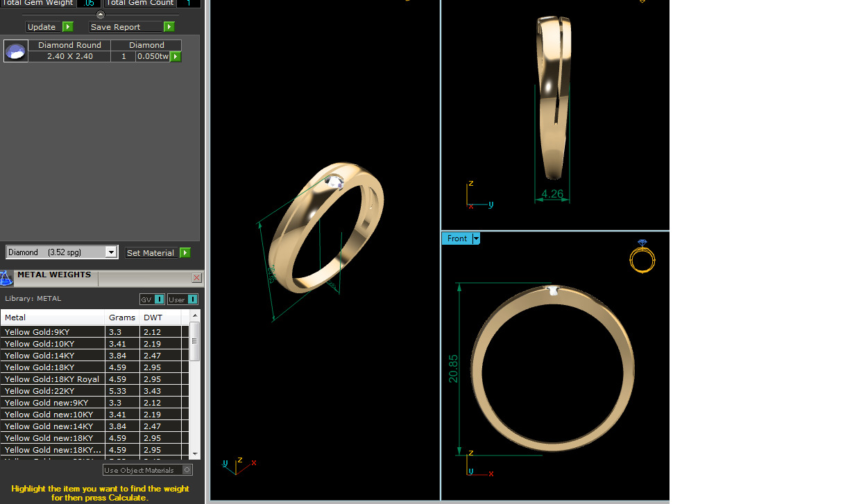Click the Diamond Round cell

coord(69,45)
